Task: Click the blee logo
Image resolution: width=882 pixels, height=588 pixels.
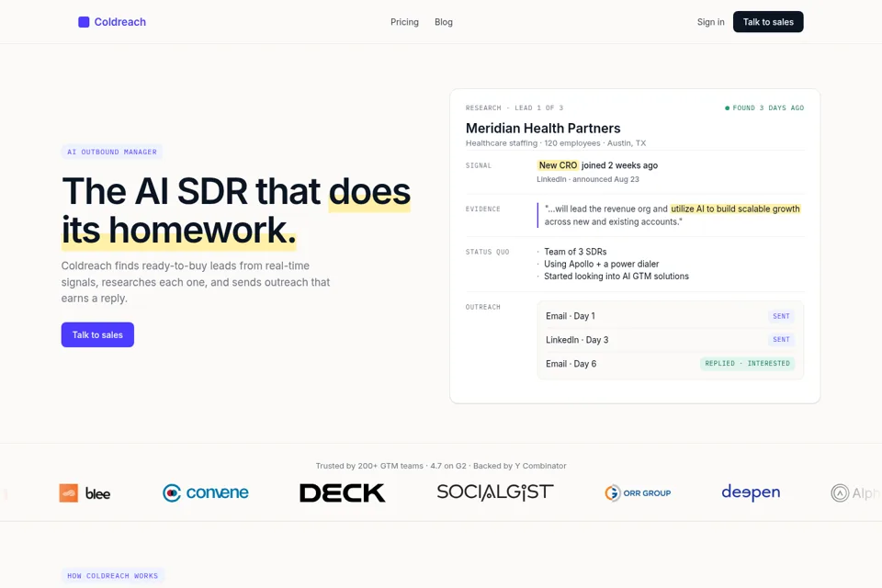Action: click(x=85, y=493)
